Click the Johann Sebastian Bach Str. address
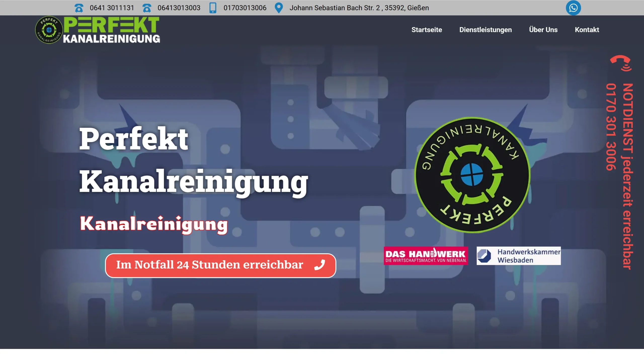This screenshot has height=360, width=644. [x=359, y=8]
